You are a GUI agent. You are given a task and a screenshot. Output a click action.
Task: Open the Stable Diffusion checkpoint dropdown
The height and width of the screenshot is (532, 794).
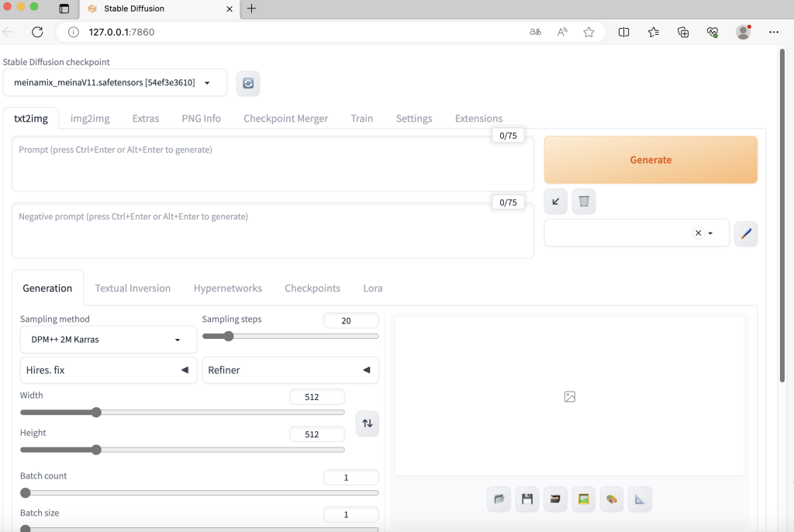click(113, 83)
